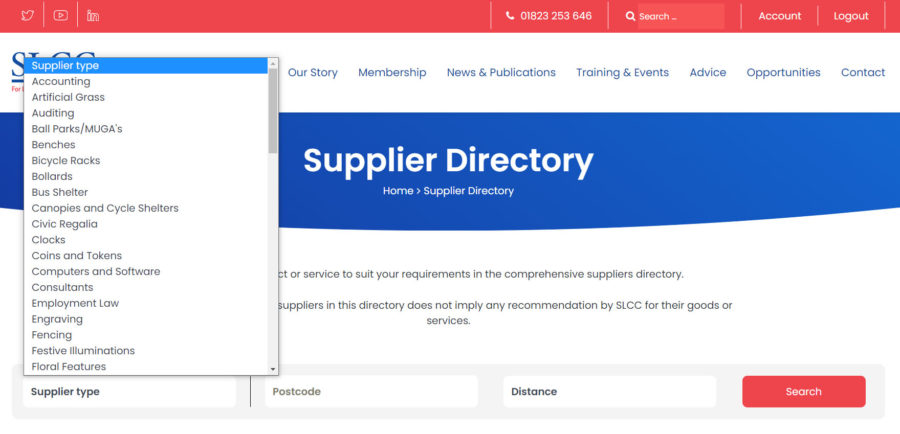This screenshot has height=434, width=900.
Task: Choose Bollards from the list
Action: pos(146,176)
